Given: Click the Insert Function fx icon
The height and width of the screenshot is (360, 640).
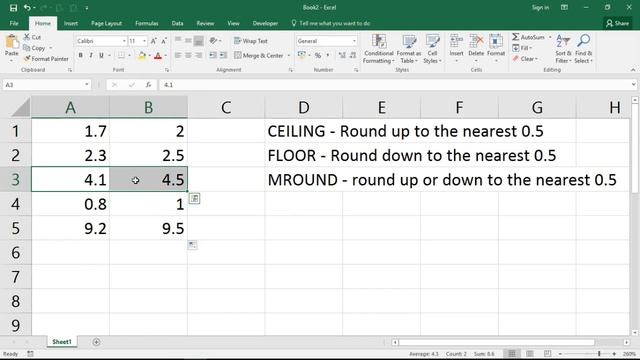Looking at the screenshot, I should point(149,84).
